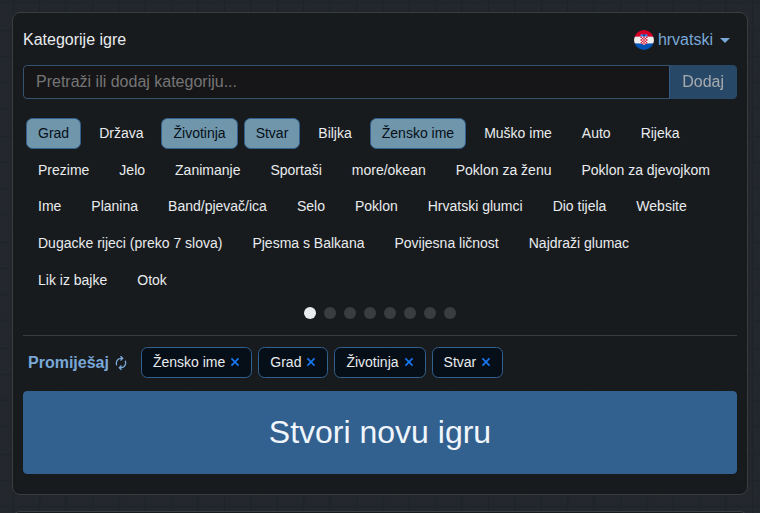Viewport: 760px width, 513px height.
Task: Select the Poklon za djevojkom category
Action: [x=646, y=170]
